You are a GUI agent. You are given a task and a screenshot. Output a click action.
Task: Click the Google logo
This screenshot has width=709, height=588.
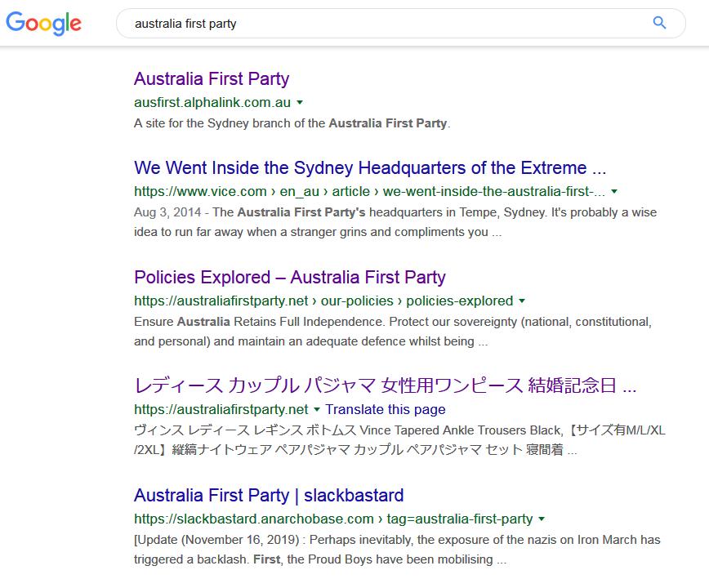[x=43, y=23]
